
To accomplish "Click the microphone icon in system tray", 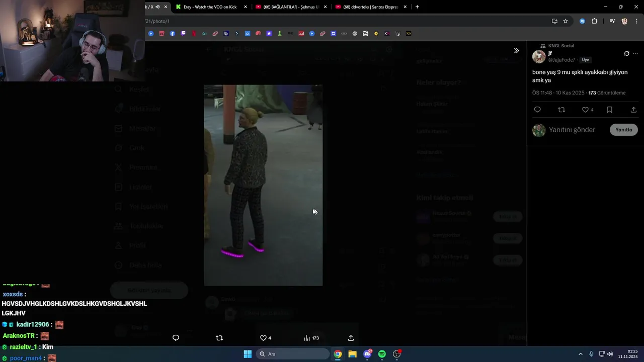I will (x=591, y=354).
